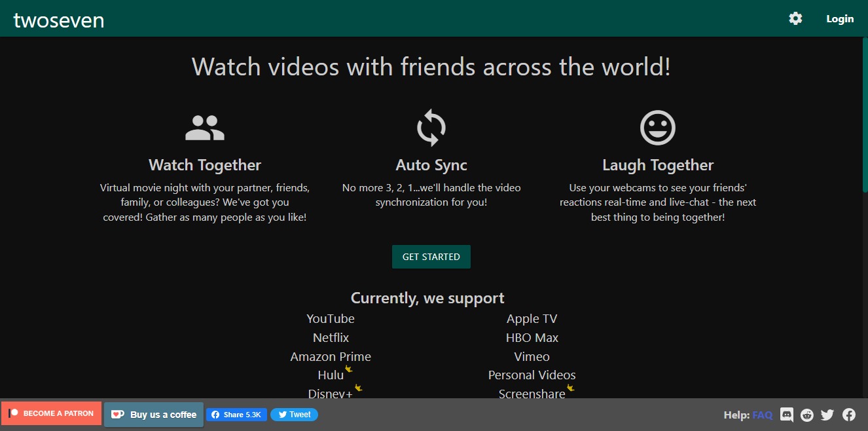Select Netflix in the supported list

[x=331, y=338]
